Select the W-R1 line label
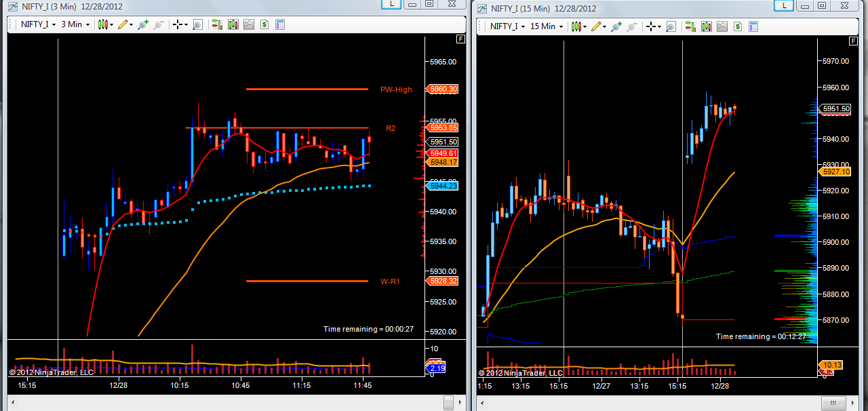 tap(390, 281)
